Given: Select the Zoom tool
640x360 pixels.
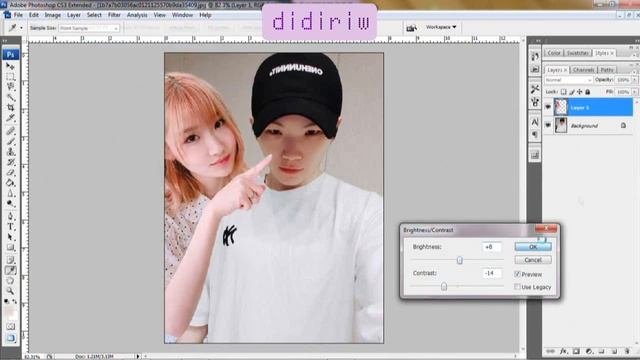Looking at the screenshot, I should point(10,291).
